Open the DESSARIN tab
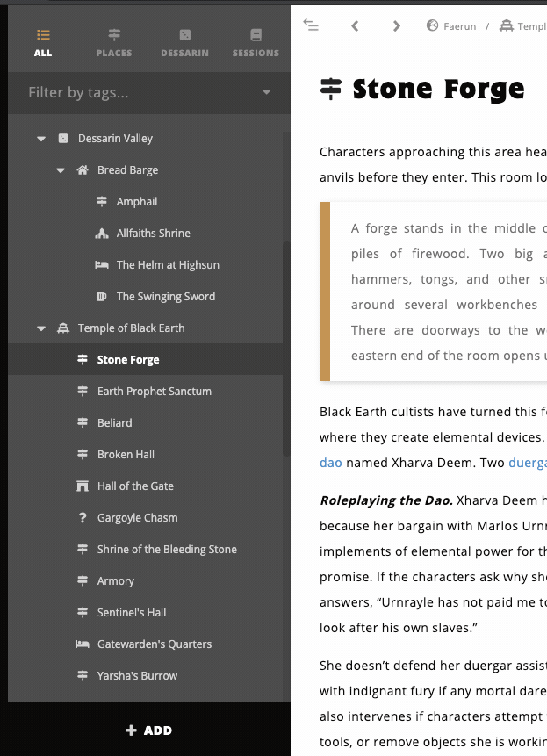The height and width of the screenshot is (756, 547). 184,43
